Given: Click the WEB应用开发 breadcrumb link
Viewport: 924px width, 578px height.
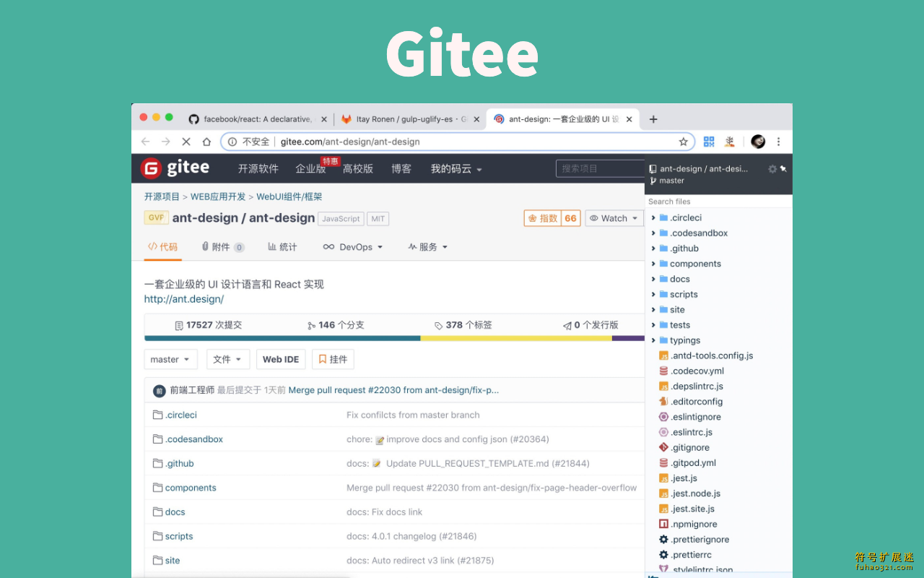Looking at the screenshot, I should click(218, 197).
